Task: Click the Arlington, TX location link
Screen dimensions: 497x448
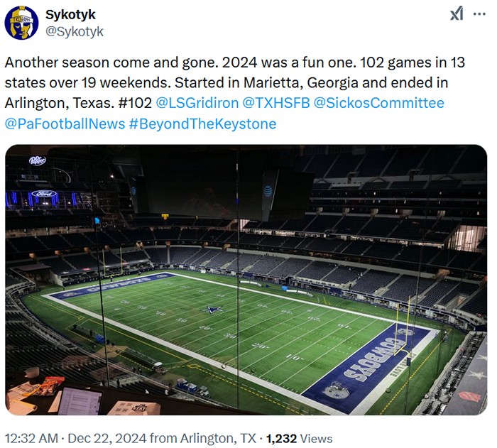Action: coord(218,439)
